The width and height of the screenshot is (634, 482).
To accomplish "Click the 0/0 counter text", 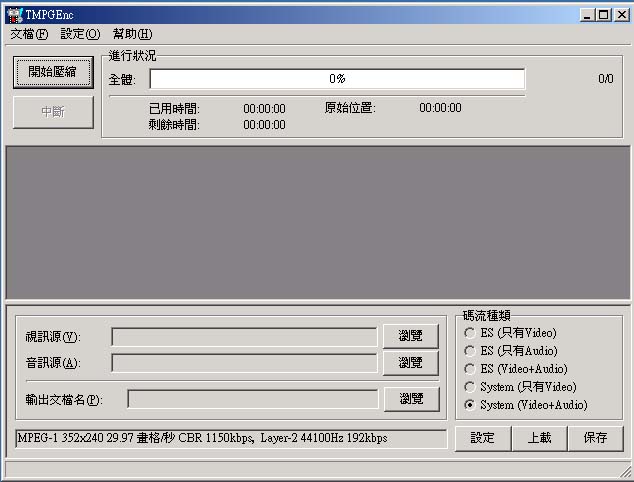I will tap(606, 78).
